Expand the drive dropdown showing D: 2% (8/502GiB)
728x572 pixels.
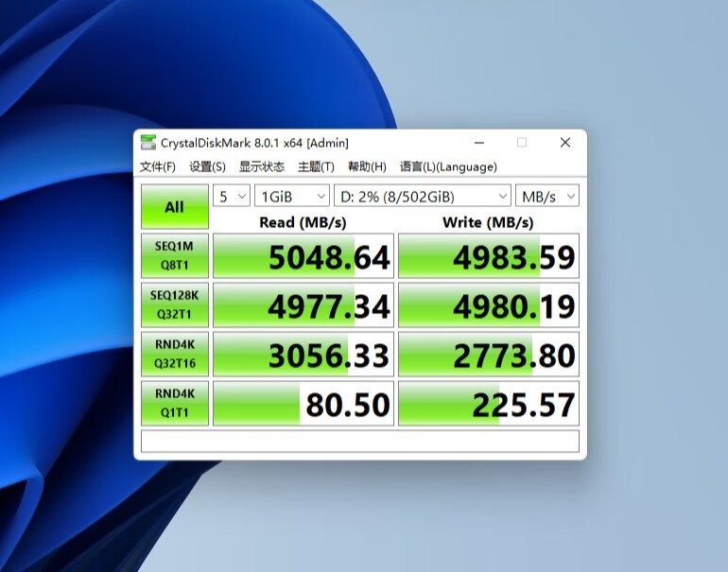tap(423, 196)
